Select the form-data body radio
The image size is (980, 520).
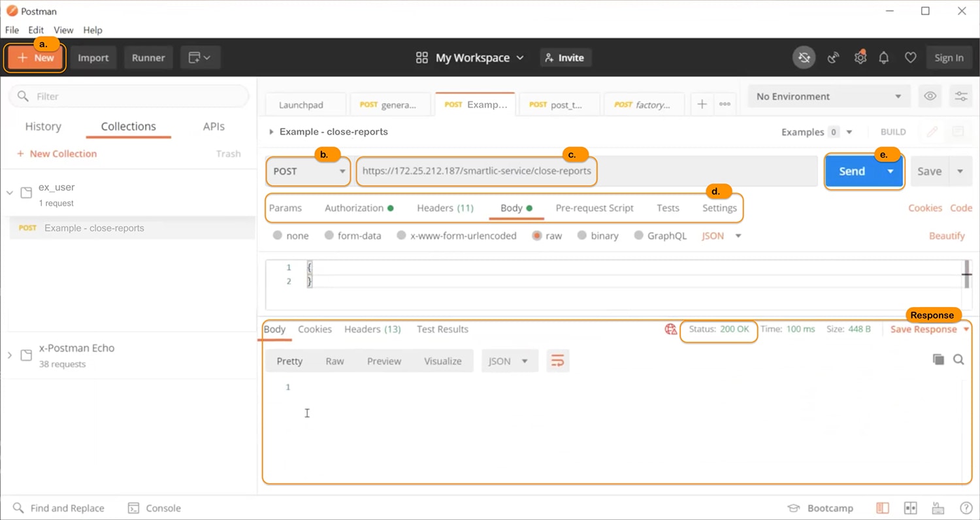pyautogui.click(x=329, y=236)
